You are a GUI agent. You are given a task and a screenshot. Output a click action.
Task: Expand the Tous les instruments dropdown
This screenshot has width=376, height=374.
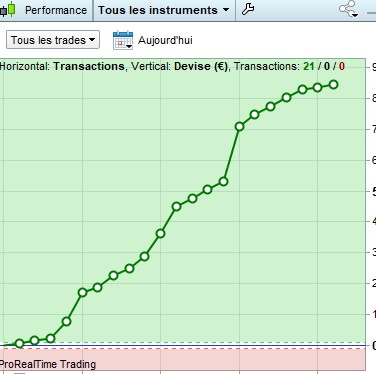point(164,10)
